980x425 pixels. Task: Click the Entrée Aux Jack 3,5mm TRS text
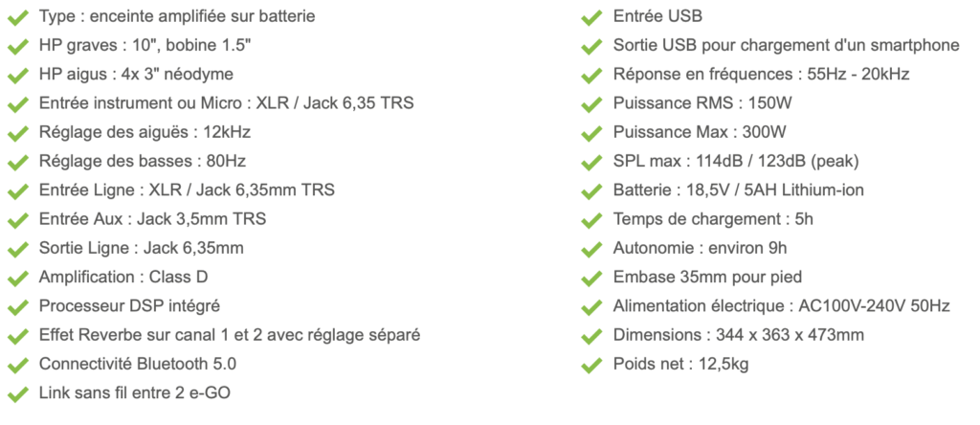pyautogui.click(x=152, y=219)
